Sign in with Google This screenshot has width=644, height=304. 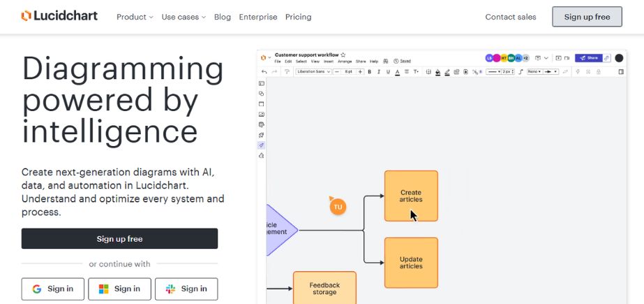click(x=52, y=289)
